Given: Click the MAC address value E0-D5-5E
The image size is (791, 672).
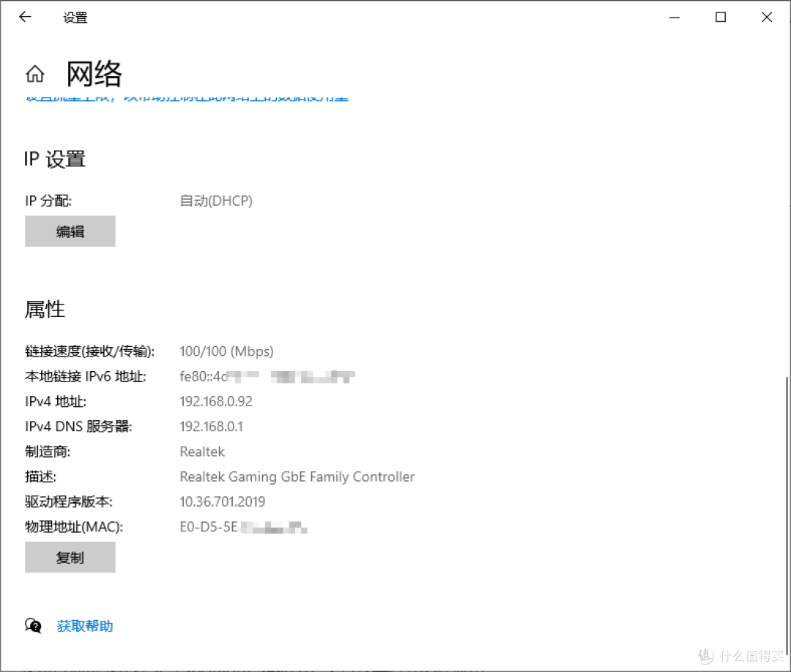Looking at the screenshot, I should point(243,527).
